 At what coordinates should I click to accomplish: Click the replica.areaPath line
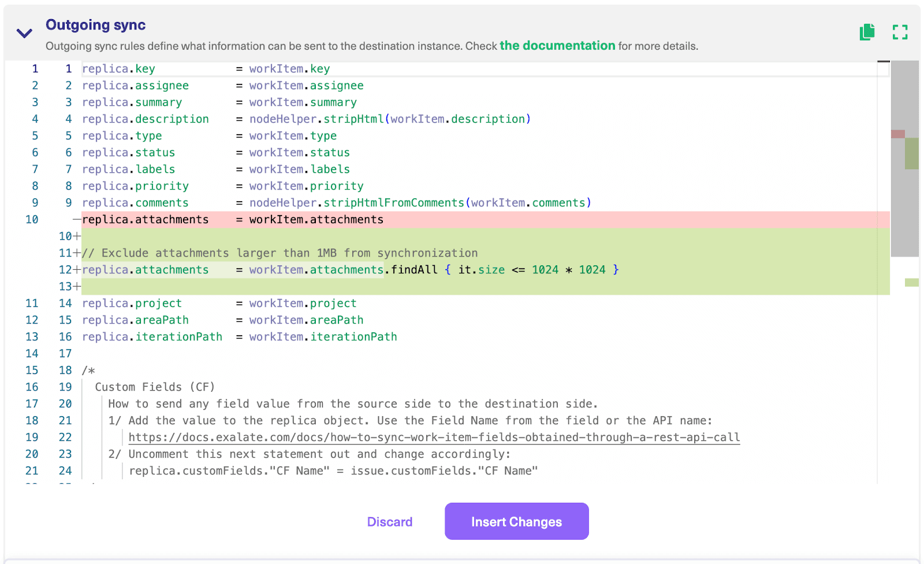pyautogui.click(x=222, y=320)
